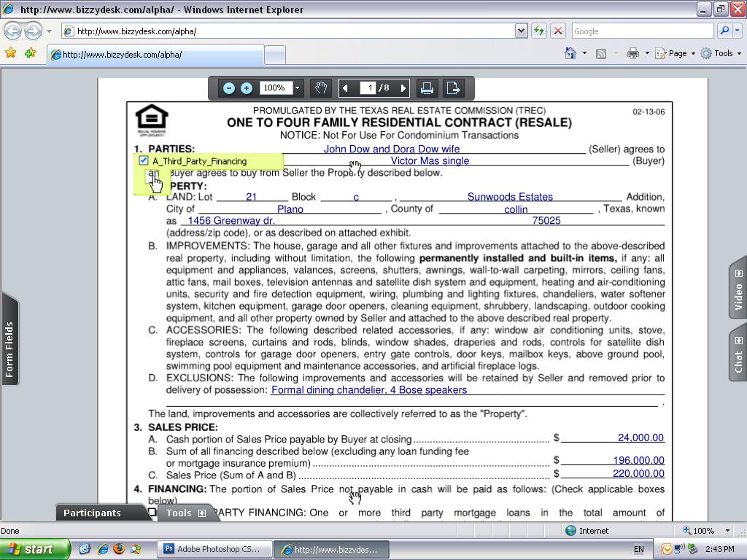
Task: Click the 1456 Greenway dr. address
Action: click(231, 220)
